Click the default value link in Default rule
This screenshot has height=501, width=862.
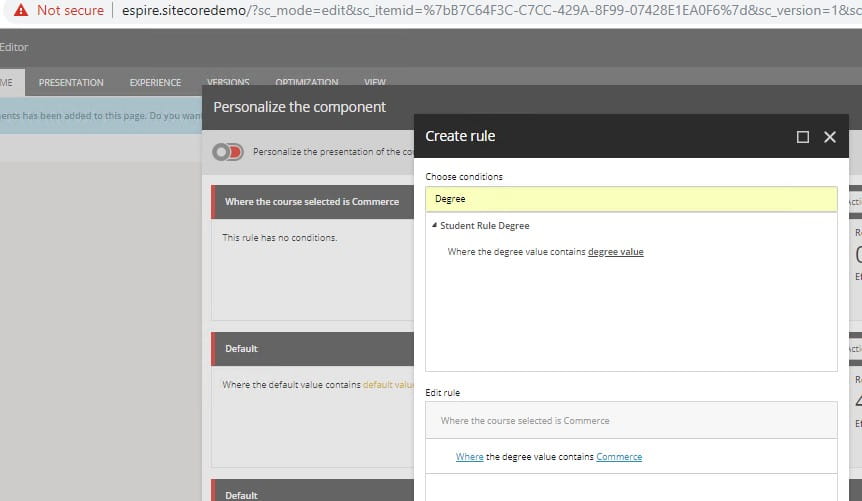[388, 384]
